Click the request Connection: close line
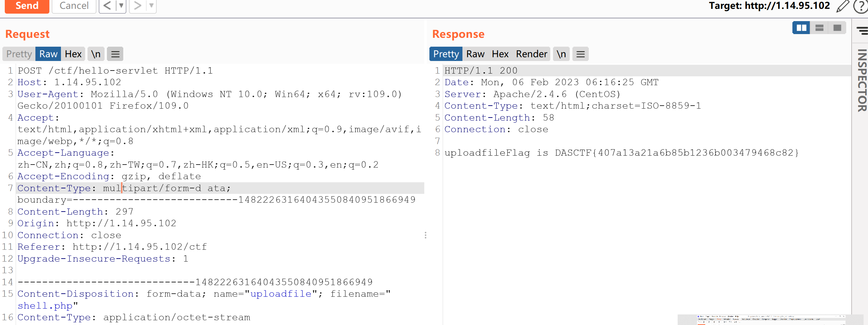The height and width of the screenshot is (325, 868). click(x=69, y=235)
